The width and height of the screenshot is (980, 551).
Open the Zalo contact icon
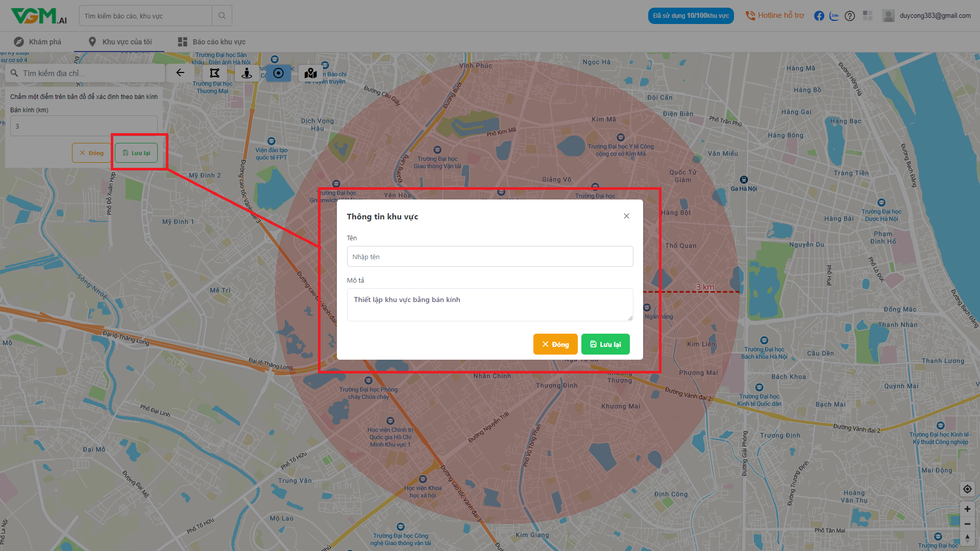834,16
